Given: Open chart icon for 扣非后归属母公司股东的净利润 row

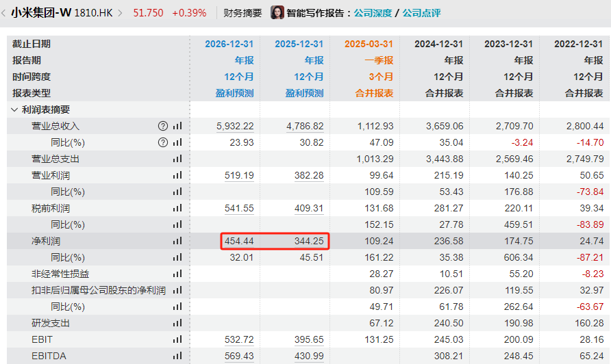Looking at the screenshot, I should (x=177, y=290).
